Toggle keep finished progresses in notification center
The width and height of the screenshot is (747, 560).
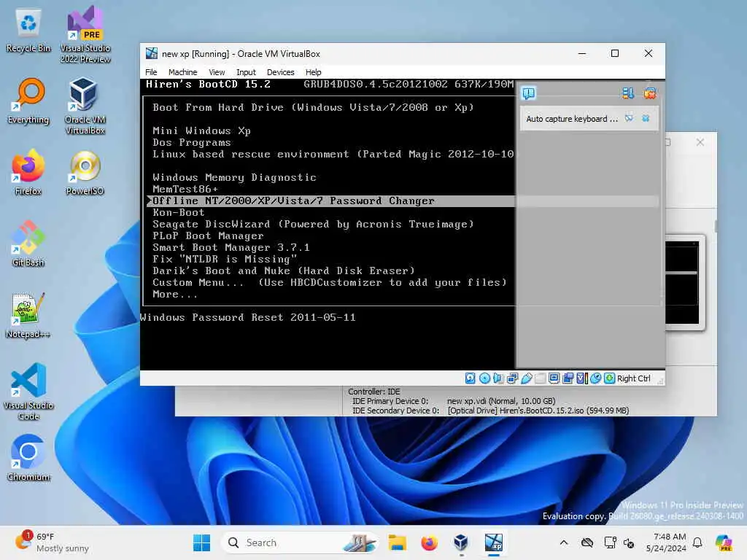click(x=628, y=93)
